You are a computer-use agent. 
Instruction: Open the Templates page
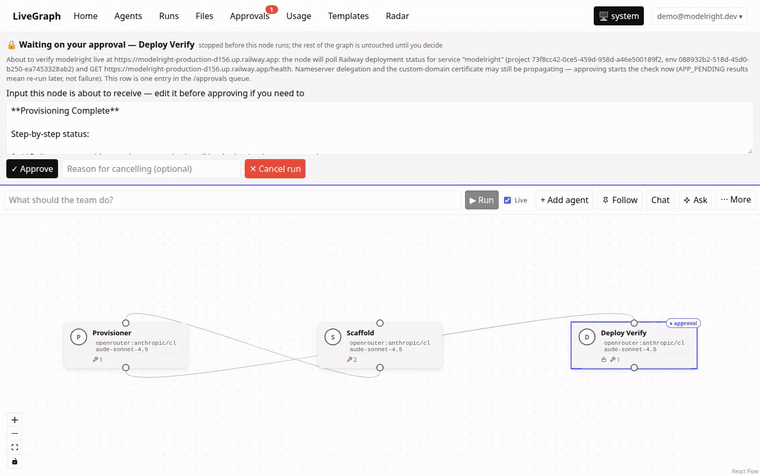pyautogui.click(x=348, y=16)
